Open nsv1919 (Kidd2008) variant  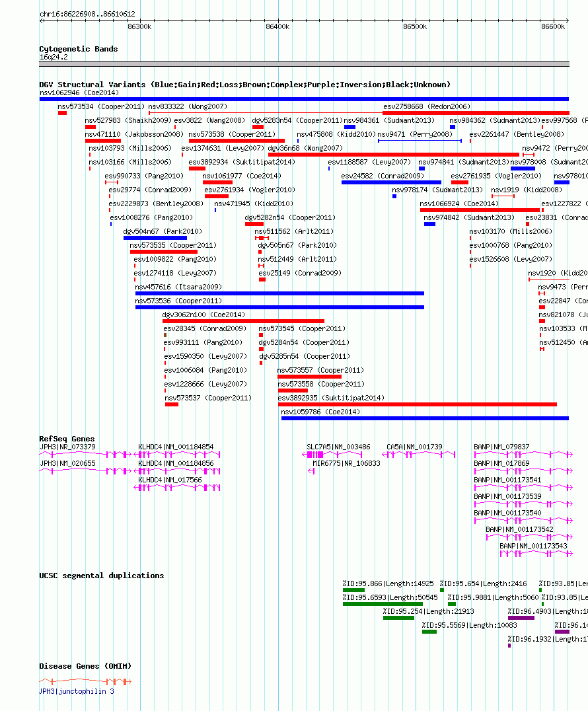(527, 190)
